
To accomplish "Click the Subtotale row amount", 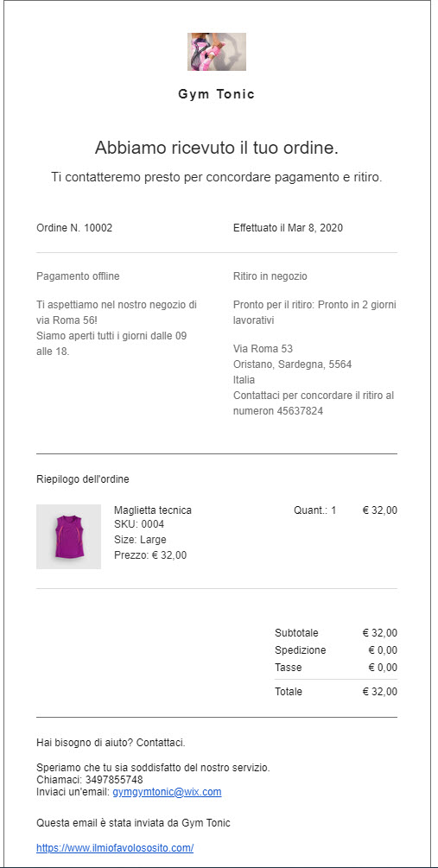I will coord(380,633).
